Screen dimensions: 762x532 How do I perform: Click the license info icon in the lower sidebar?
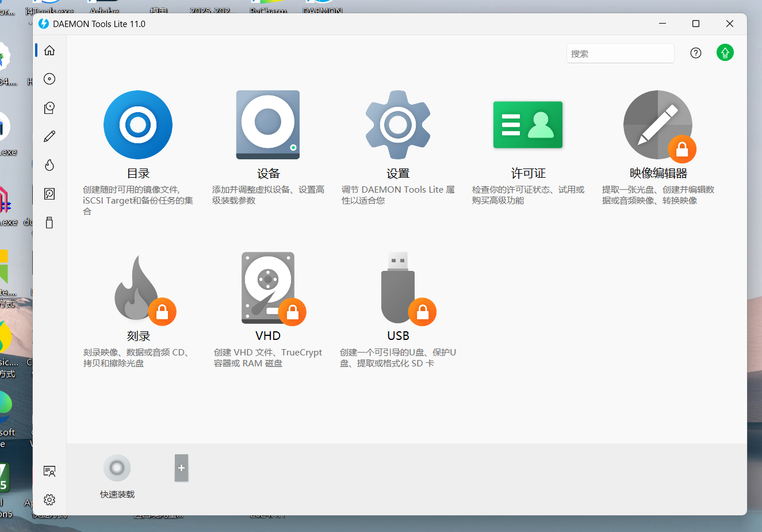pos(49,472)
